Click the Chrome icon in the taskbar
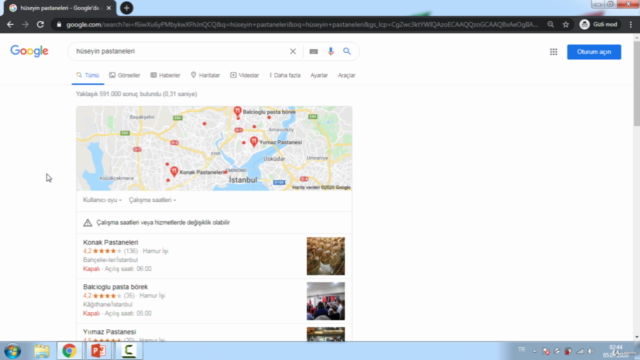The width and height of the screenshot is (640, 360). point(69,351)
